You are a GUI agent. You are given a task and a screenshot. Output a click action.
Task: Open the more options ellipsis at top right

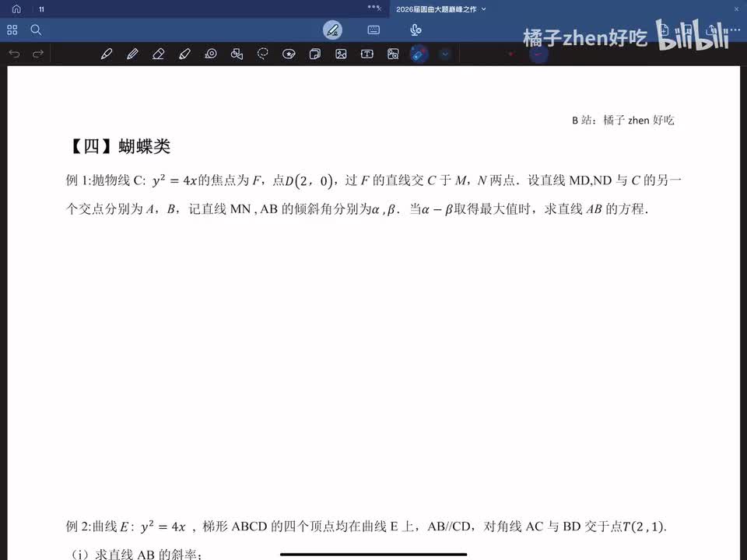click(x=734, y=30)
